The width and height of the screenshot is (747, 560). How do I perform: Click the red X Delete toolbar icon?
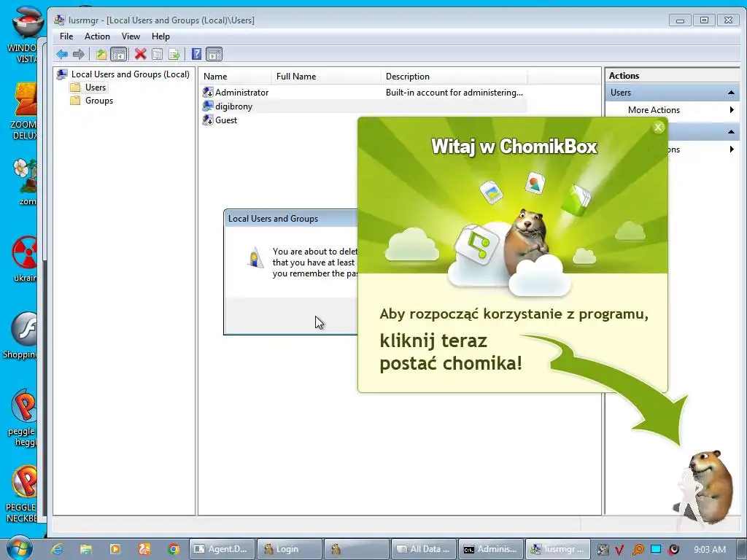(140, 54)
